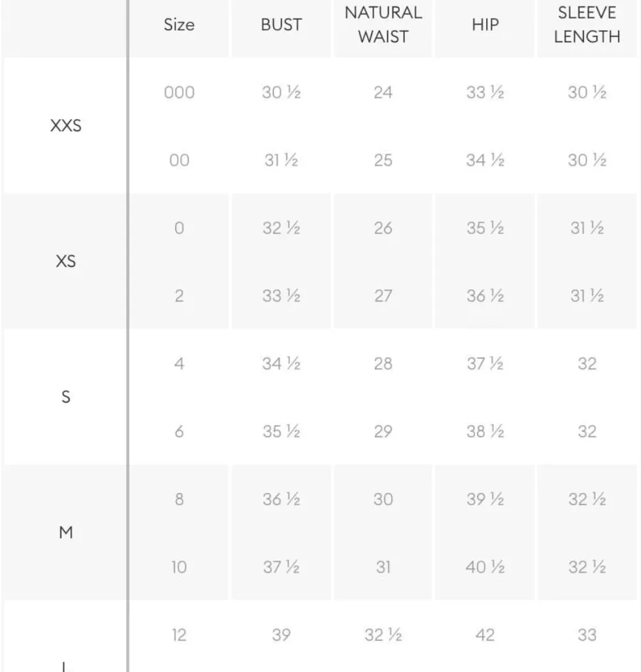Click the BUST column header
The height and width of the screenshot is (672, 641).
coord(281,25)
